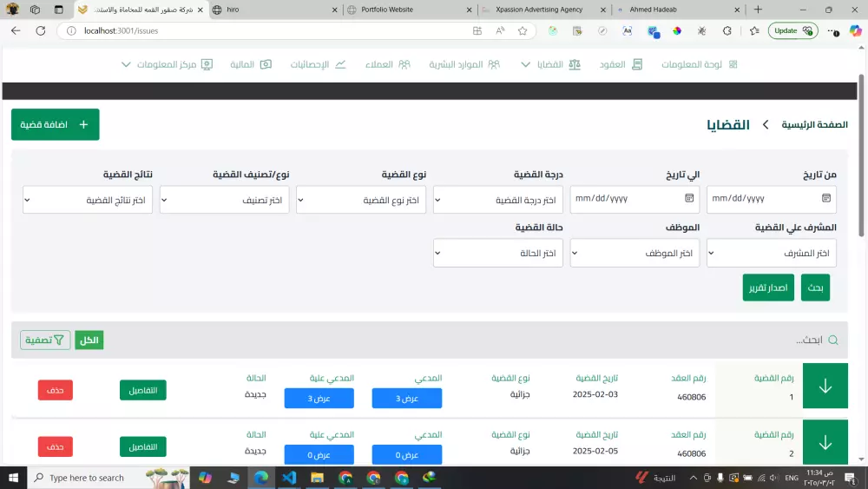Open the read aloud icon in address bar
This screenshot has height=489, width=868.
tap(500, 31)
